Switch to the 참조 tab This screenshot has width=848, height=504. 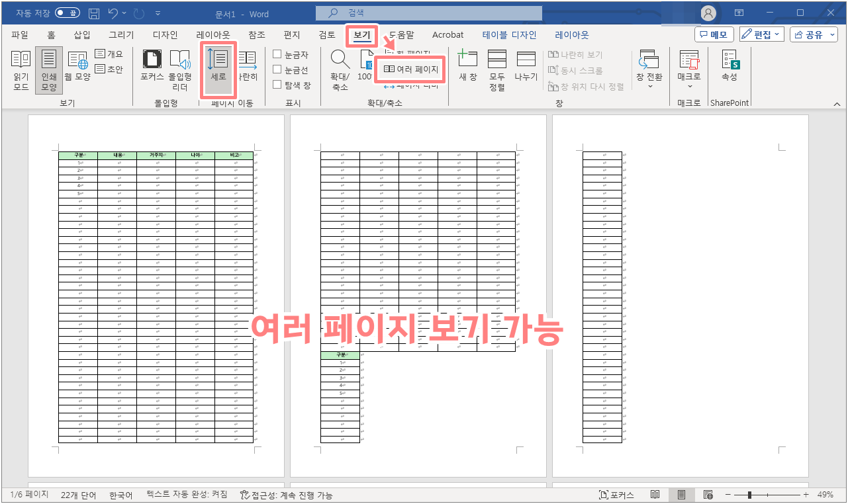[257, 35]
